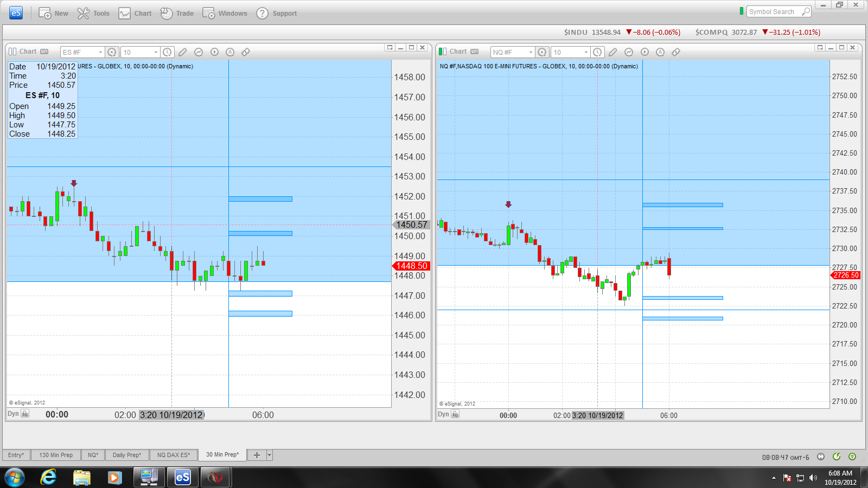Viewport: 868px width, 488px height.
Task: Click the Dyn label on NQ chart
Action: 443,414
